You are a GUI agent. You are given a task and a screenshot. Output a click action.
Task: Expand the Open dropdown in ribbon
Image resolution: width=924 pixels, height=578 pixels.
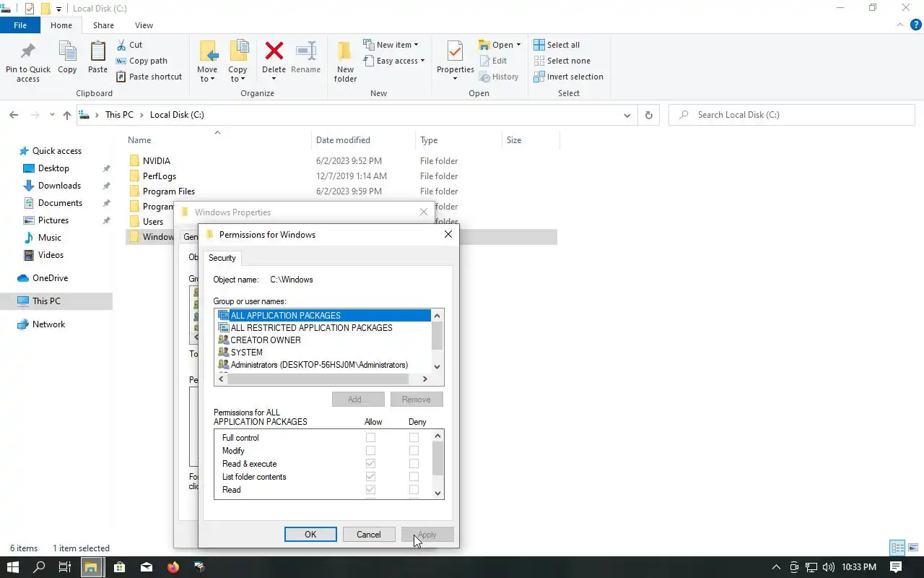[x=518, y=45]
